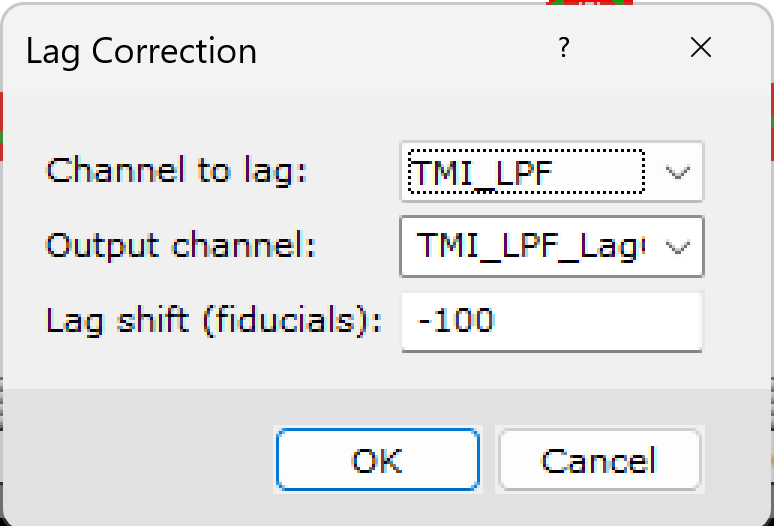Open the Channel to lag dropdown arrow
The height and width of the screenshot is (526, 774).
point(678,172)
